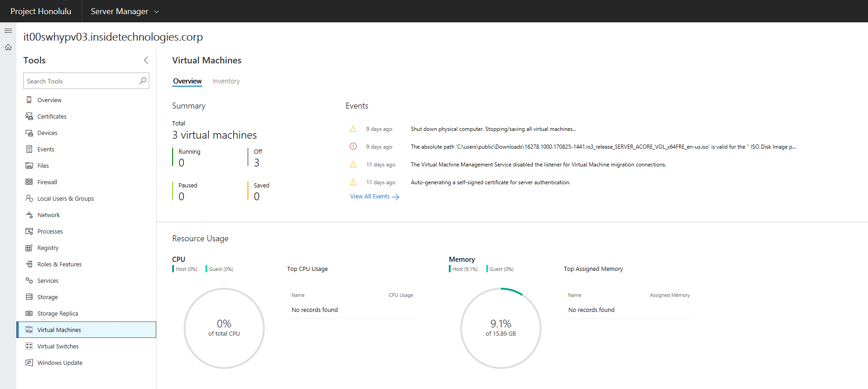This screenshot has height=389, width=868.
Task: Click Project Honolulu title link
Action: 41,11
